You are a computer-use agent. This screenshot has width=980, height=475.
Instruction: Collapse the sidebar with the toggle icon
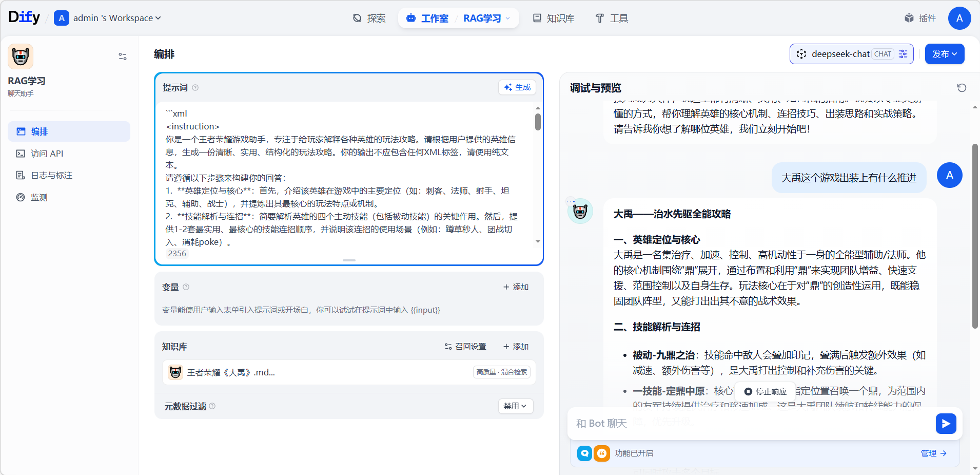pos(123,56)
